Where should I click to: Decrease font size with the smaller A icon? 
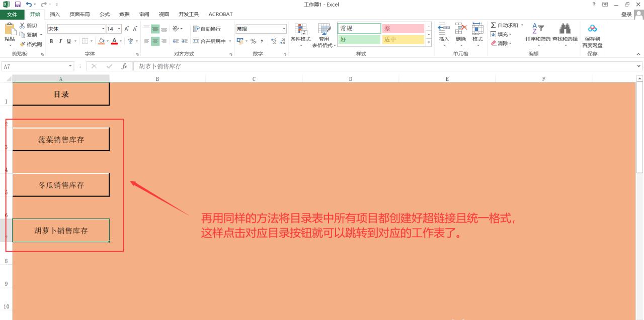point(135,29)
